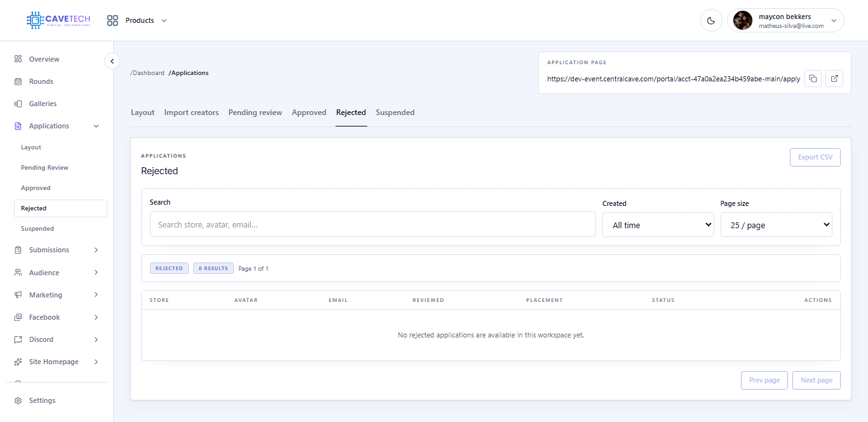Switch to the Approved tab
868x422 pixels.
pos(309,112)
